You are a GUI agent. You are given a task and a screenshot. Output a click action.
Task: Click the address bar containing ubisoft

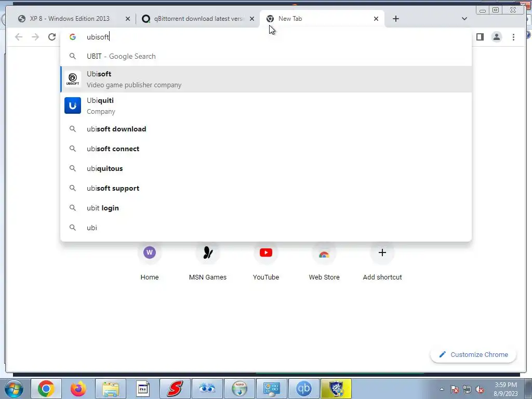click(x=265, y=37)
